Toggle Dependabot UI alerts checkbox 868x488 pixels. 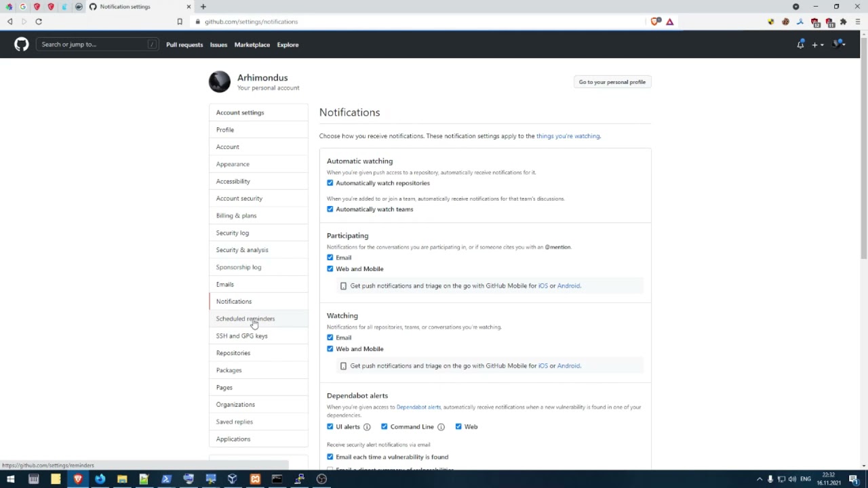click(x=330, y=427)
